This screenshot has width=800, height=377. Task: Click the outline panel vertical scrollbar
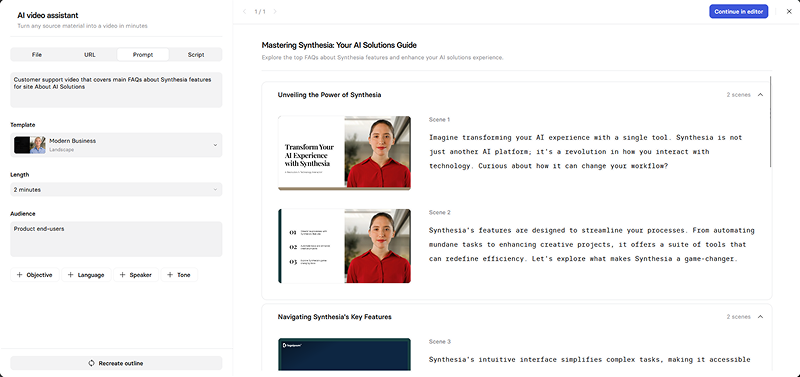[x=770, y=121]
